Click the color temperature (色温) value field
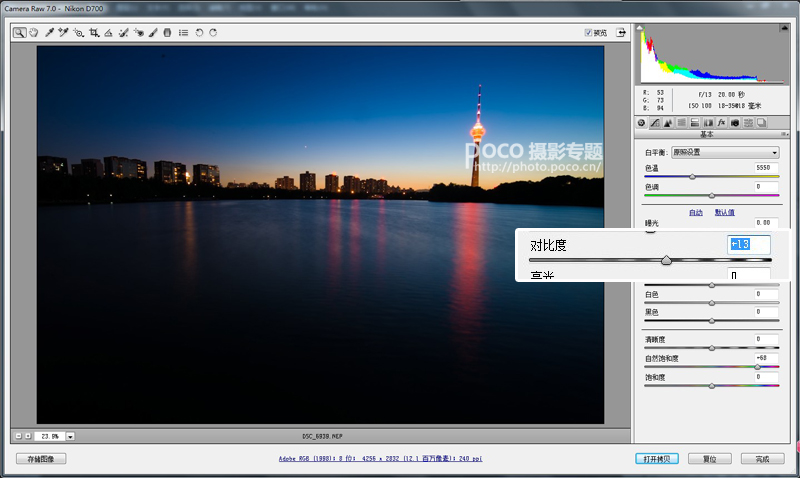Viewport: 800px width, 478px height. 766,167
